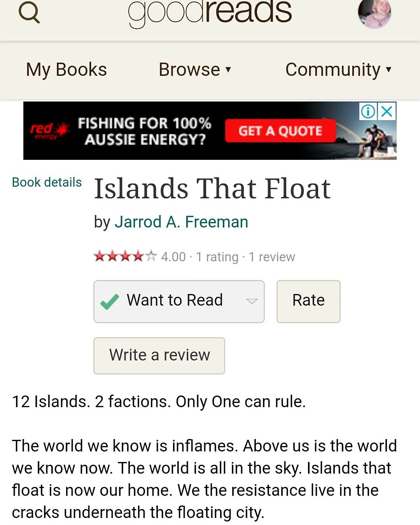Click the Islands That Float title
Screen dimensions: 420x525
212,189
